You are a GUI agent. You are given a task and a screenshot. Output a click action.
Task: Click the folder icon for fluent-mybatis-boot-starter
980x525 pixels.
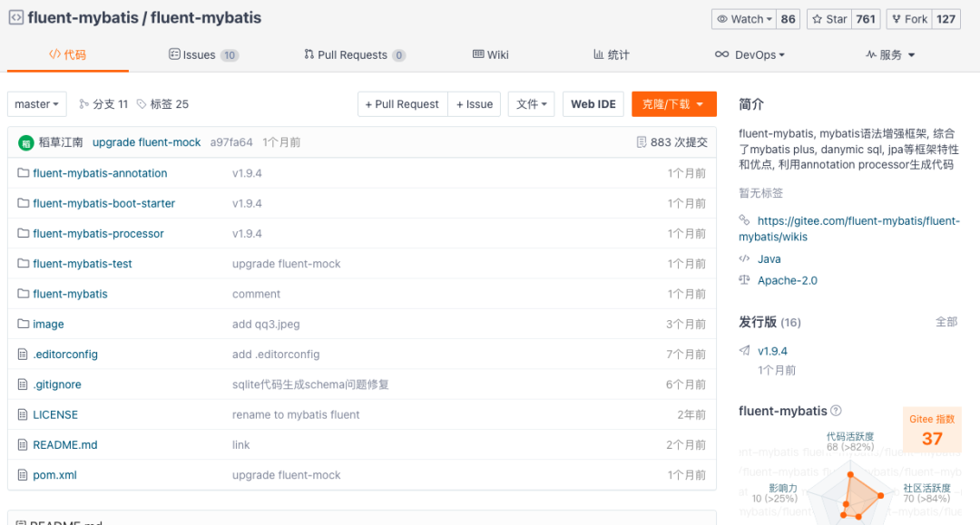point(23,203)
